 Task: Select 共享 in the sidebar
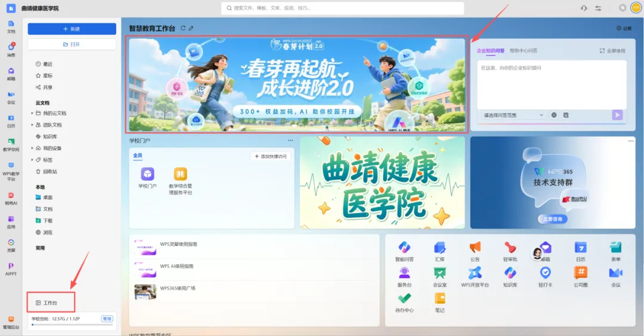(44, 87)
